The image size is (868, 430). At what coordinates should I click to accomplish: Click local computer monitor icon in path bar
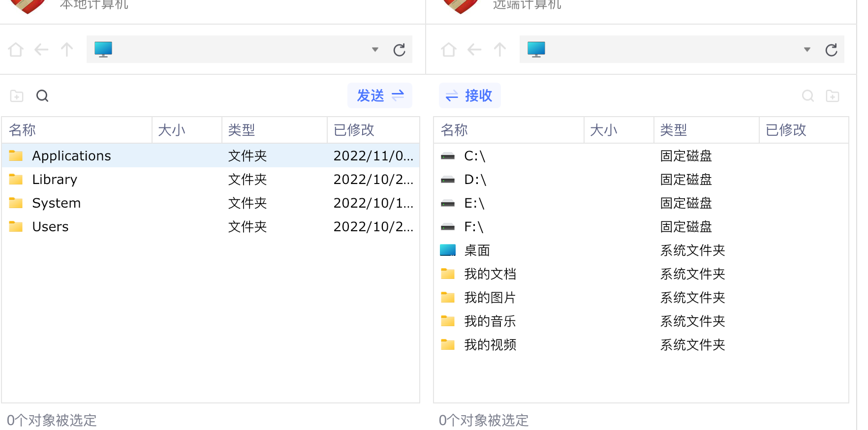(x=103, y=50)
